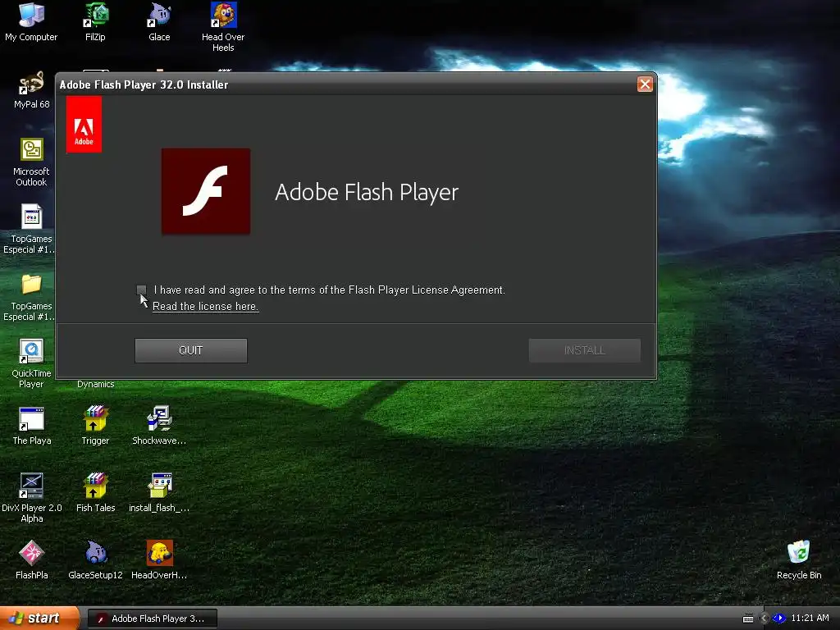Screen dimensions: 840x630
Task: Select the Recycle Bin icon
Action: tap(799, 560)
